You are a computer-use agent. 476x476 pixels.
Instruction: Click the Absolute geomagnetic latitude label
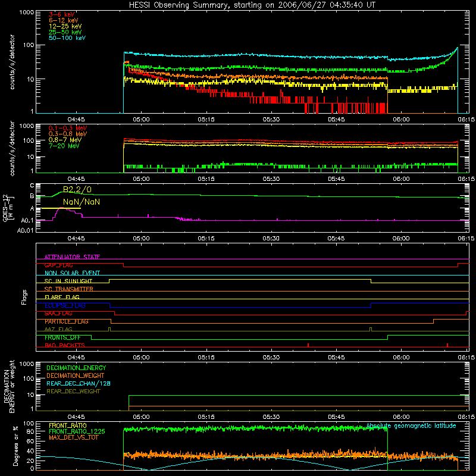pyautogui.click(x=411, y=425)
